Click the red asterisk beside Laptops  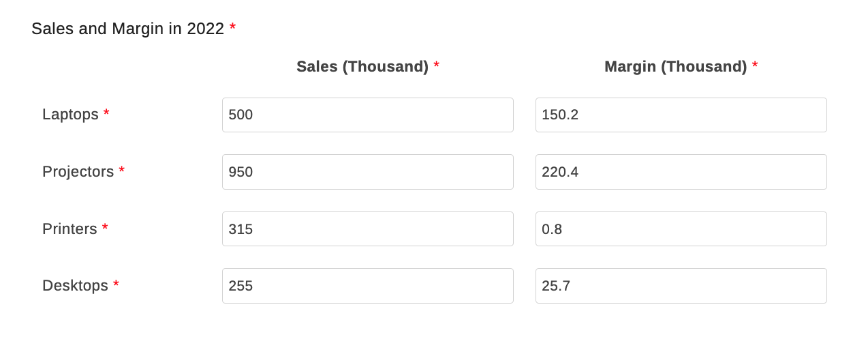106,114
